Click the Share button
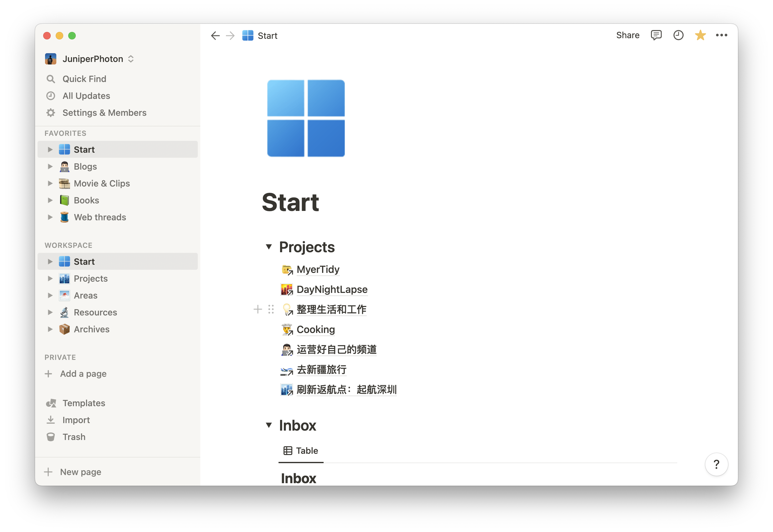Image resolution: width=773 pixels, height=532 pixels. pos(627,35)
